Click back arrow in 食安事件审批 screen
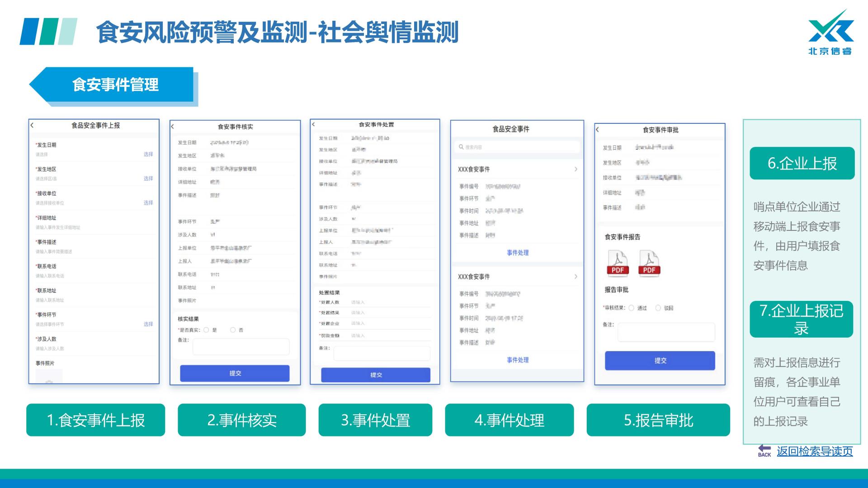Screen dimensions: 868x488 (x=598, y=130)
